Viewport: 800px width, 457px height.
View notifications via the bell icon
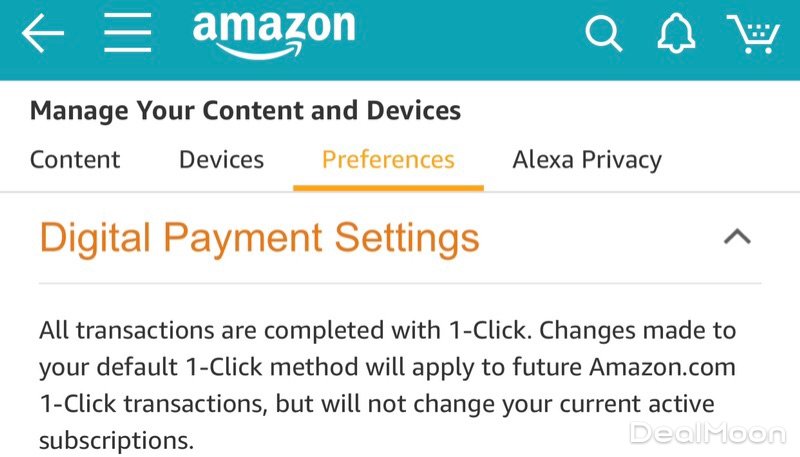pyautogui.click(x=677, y=34)
